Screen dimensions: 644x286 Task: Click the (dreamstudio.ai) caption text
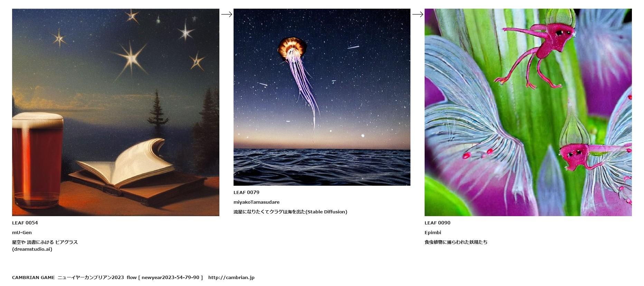coord(32,249)
